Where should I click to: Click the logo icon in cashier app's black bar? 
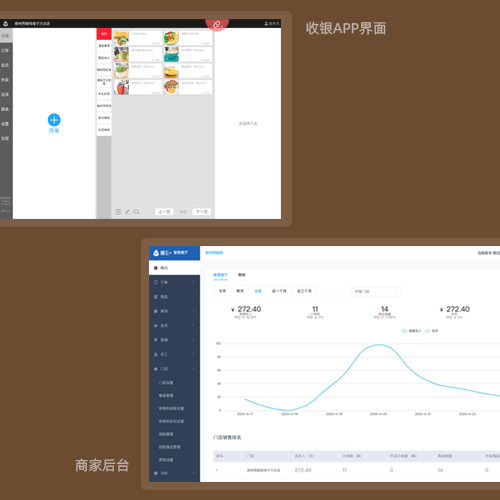[x=5, y=23]
